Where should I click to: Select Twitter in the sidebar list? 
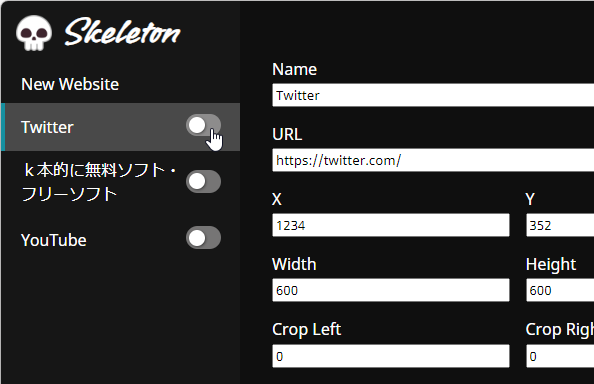pos(121,127)
